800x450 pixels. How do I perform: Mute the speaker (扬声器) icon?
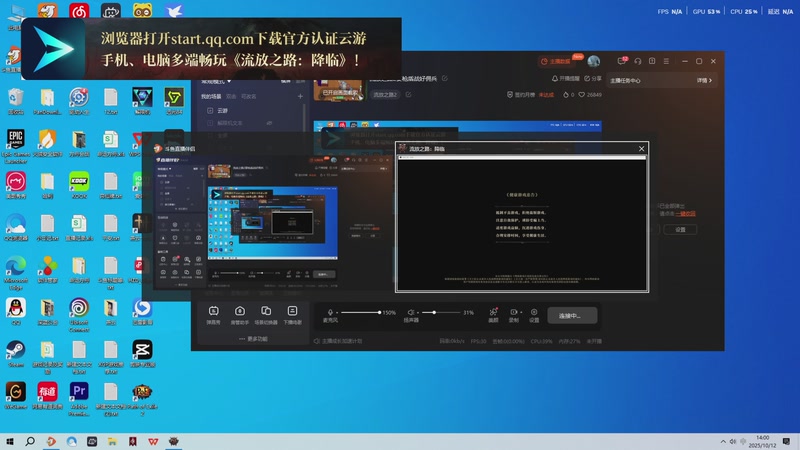(411, 312)
